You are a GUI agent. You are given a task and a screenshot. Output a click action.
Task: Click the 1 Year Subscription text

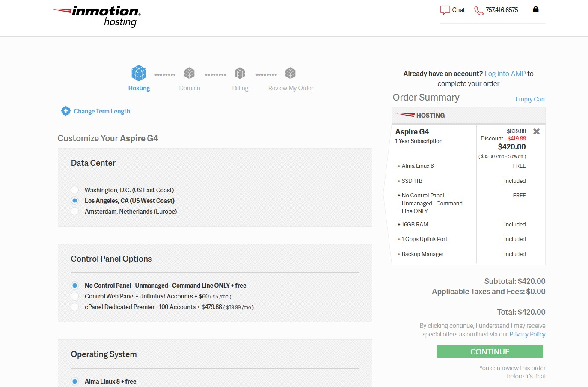419,141
